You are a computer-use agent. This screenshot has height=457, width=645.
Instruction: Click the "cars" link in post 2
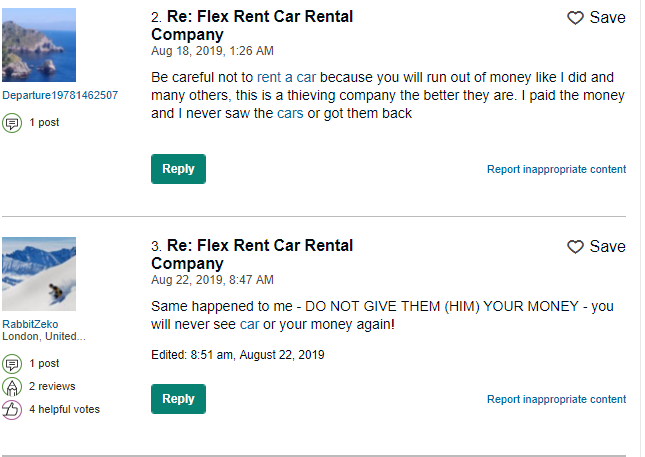[290, 113]
